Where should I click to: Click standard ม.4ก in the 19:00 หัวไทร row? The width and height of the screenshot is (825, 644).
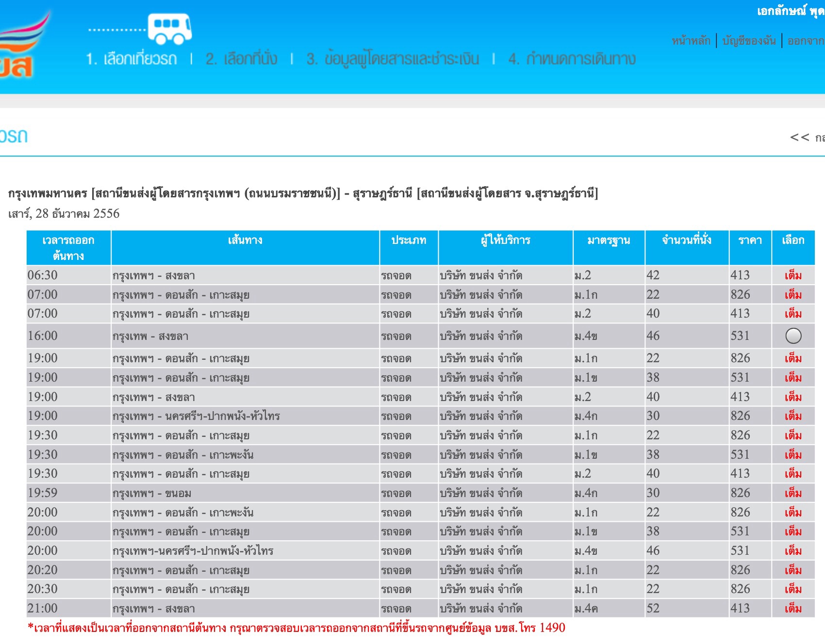[586, 416]
